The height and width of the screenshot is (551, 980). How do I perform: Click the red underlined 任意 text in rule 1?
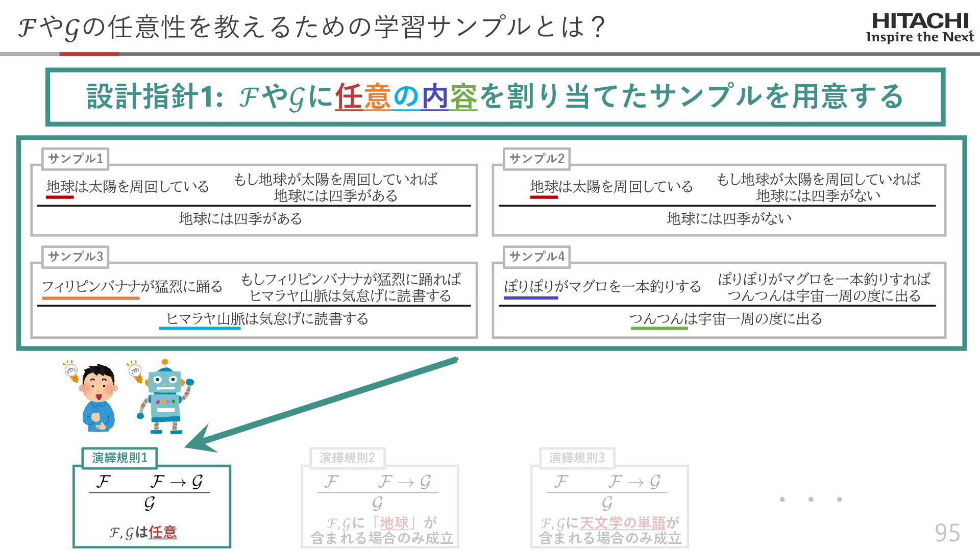point(163,533)
